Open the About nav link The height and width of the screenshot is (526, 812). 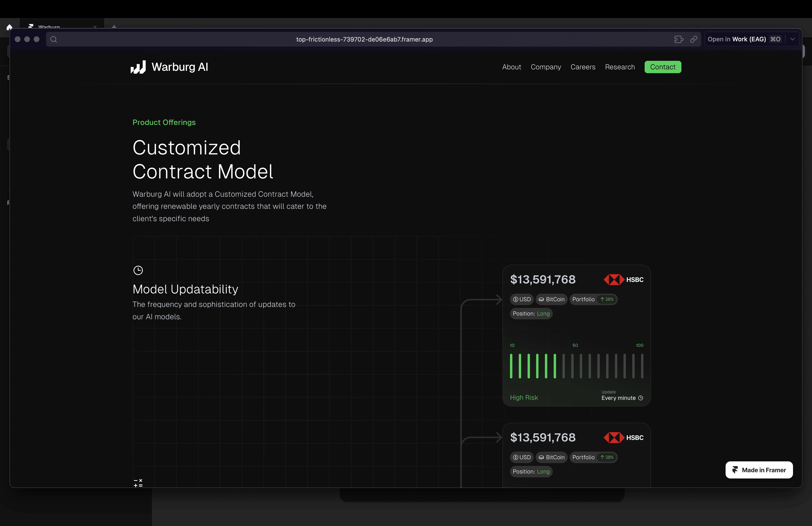coord(511,67)
